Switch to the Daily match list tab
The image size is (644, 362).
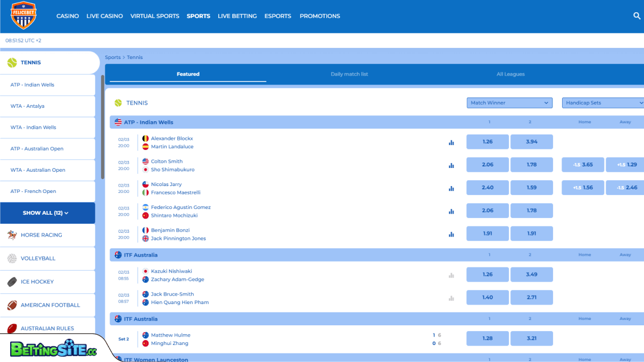(349, 74)
